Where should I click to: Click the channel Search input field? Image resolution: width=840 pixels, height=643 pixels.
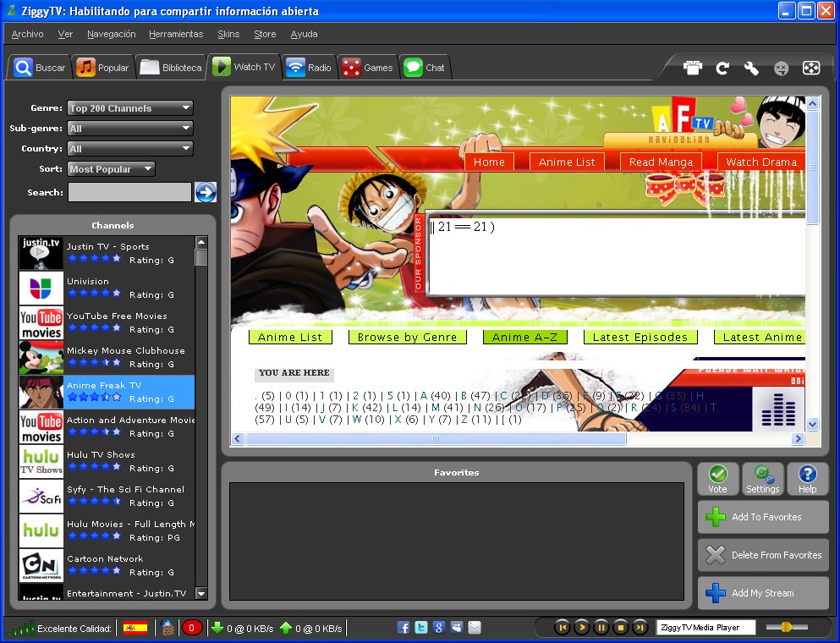[x=129, y=192]
